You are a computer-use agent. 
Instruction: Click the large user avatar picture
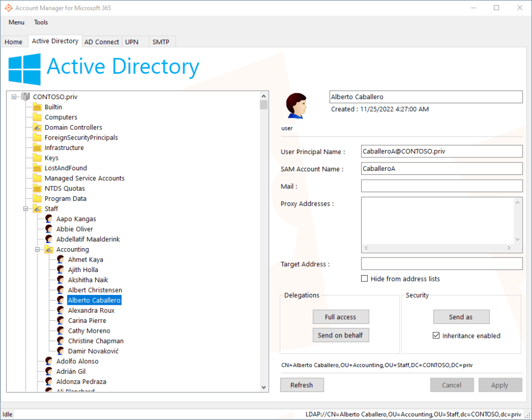click(296, 106)
